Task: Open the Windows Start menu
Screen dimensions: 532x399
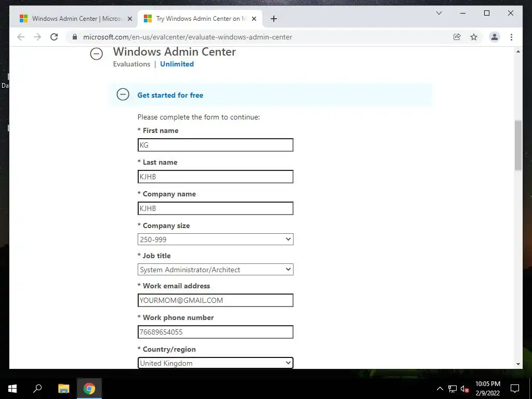Action: coord(12,389)
